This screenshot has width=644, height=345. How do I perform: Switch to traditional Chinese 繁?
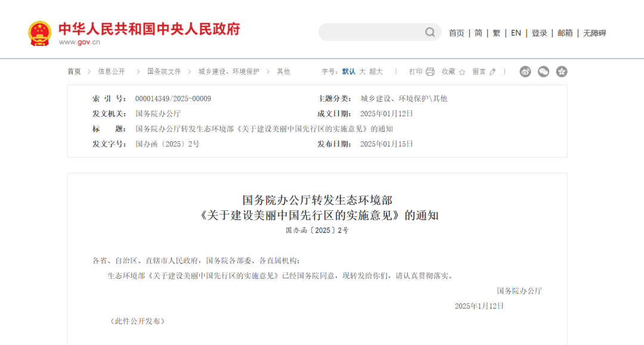(x=497, y=33)
